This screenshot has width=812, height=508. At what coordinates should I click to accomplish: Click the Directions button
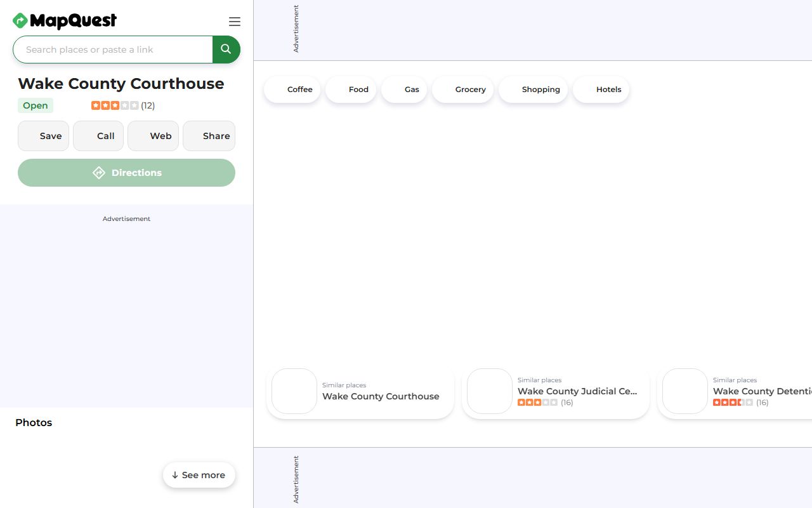(126, 173)
